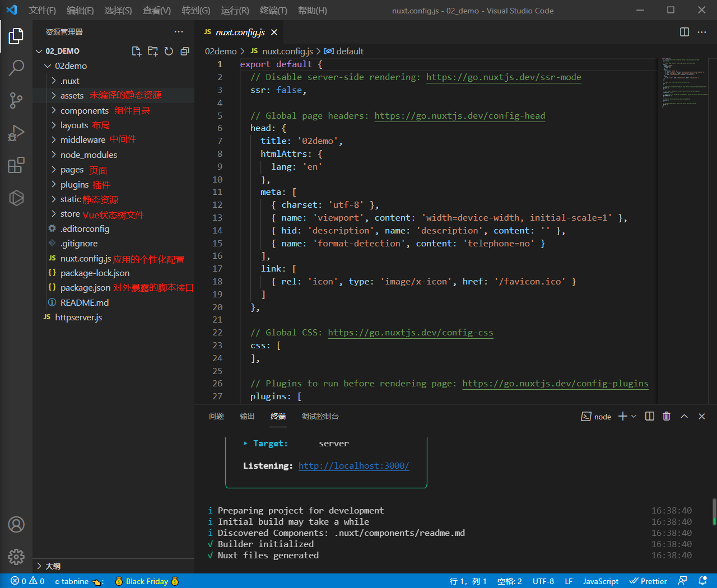Open the Manage settings gear
The image size is (717, 588).
coord(16,557)
